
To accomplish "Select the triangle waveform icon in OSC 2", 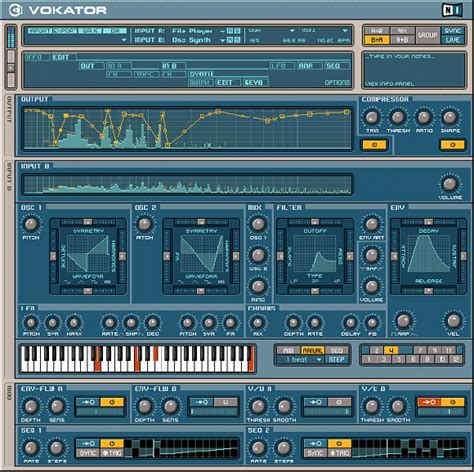I will (195, 282).
